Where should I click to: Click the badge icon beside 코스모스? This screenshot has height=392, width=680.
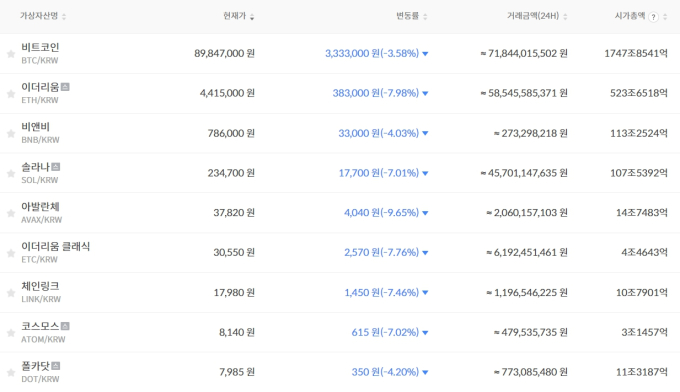(65, 326)
